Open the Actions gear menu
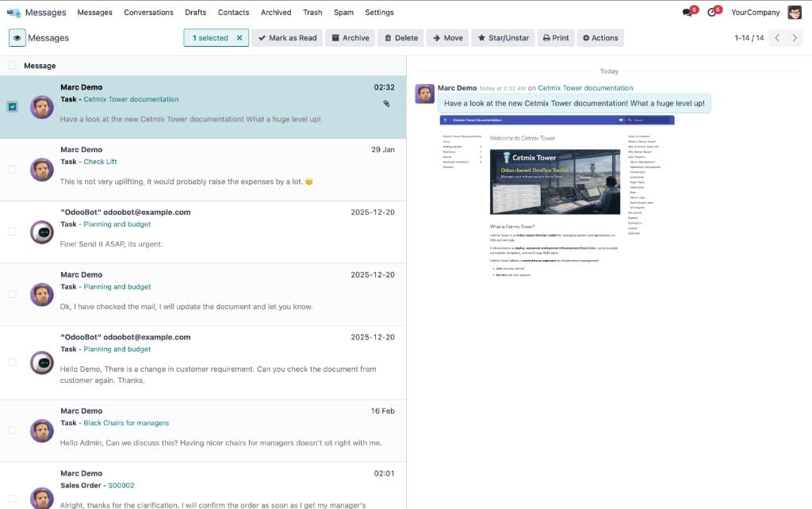The width and height of the screenshot is (812, 509). pyautogui.click(x=599, y=37)
